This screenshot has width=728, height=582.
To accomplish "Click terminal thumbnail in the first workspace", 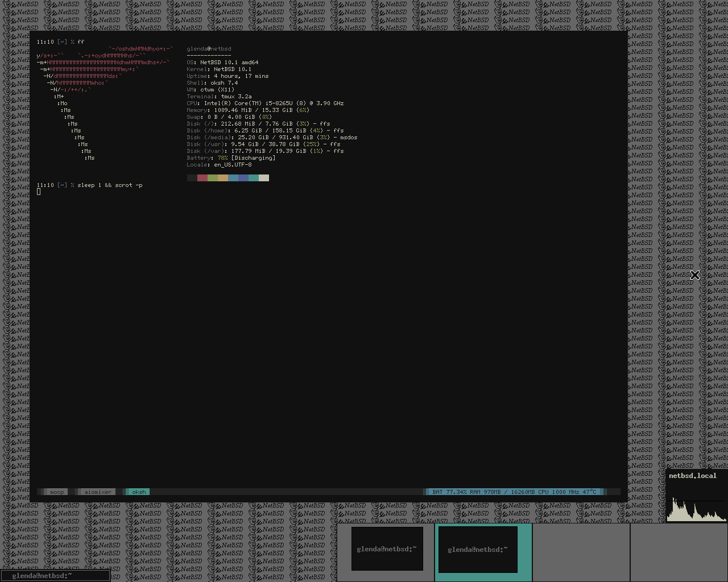I will point(387,548).
